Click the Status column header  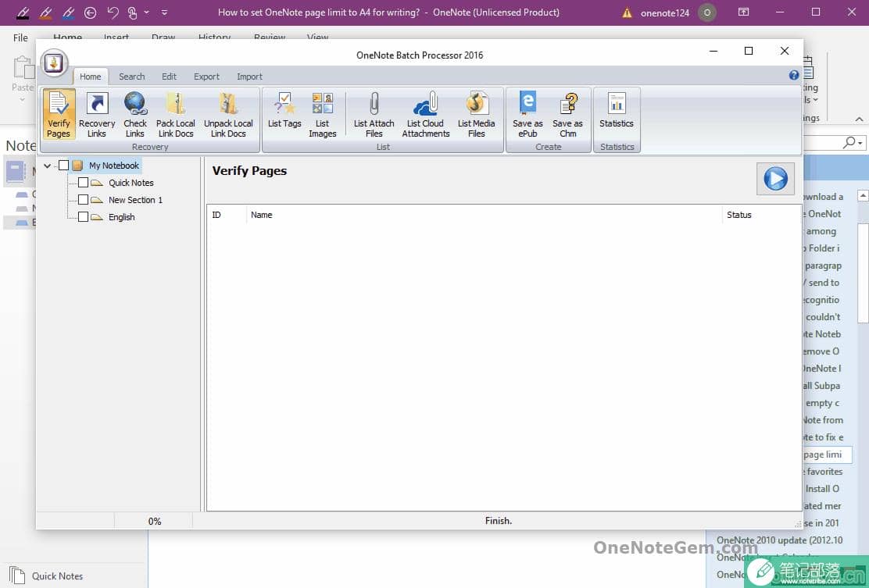pyautogui.click(x=761, y=215)
